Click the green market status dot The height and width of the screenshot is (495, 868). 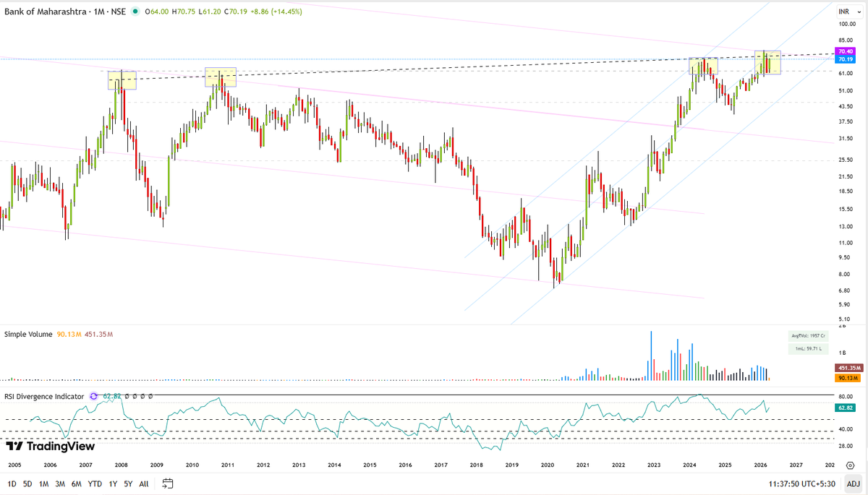pos(135,12)
